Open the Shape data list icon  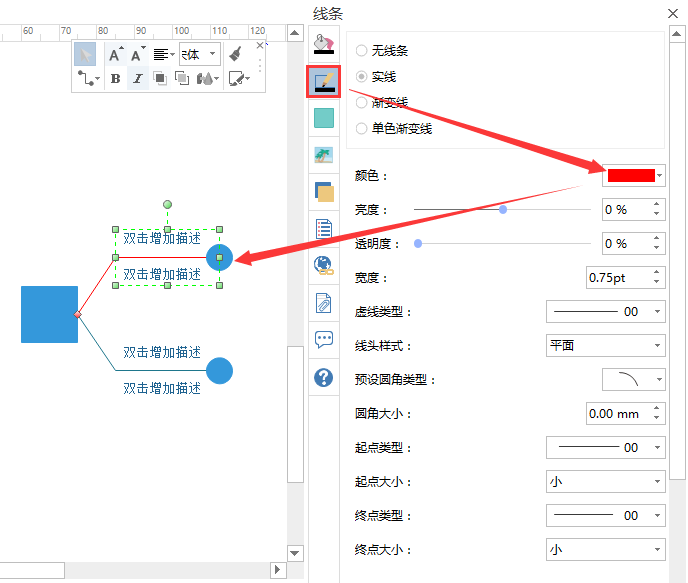[x=324, y=229]
